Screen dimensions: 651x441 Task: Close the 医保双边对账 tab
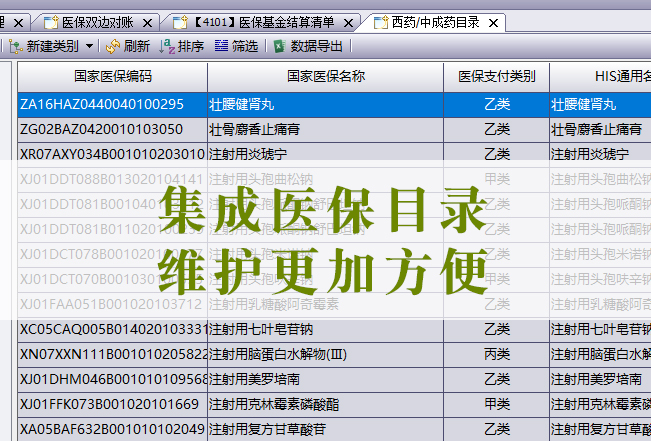pos(148,21)
